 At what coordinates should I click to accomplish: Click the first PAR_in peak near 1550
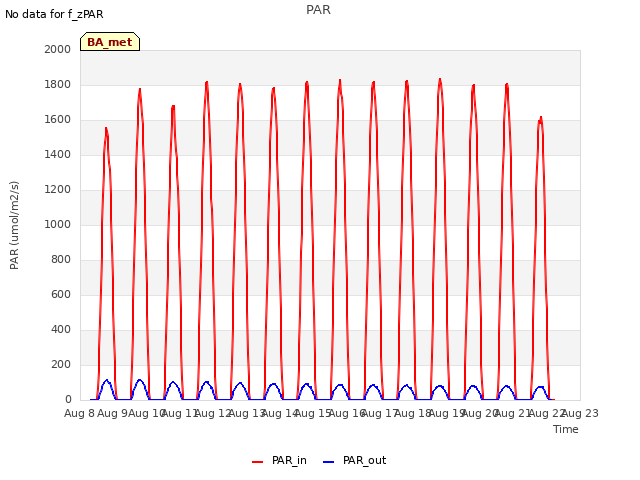pyautogui.click(x=106, y=129)
